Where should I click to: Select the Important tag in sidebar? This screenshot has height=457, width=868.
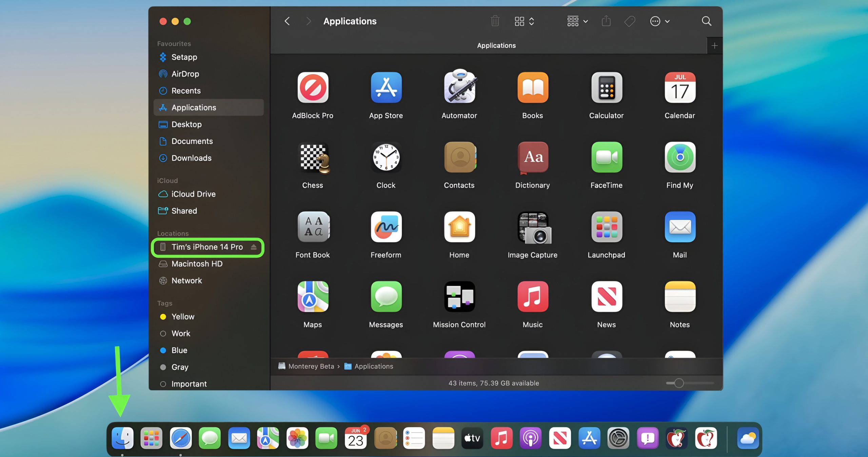coord(209,384)
